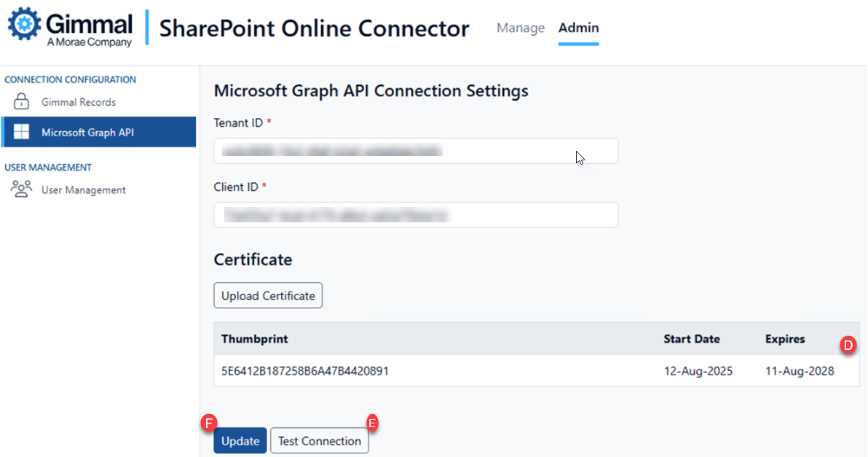This screenshot has width=868, height=457.
Task: Go to User Management sidebar label
Action: [83, 190]
